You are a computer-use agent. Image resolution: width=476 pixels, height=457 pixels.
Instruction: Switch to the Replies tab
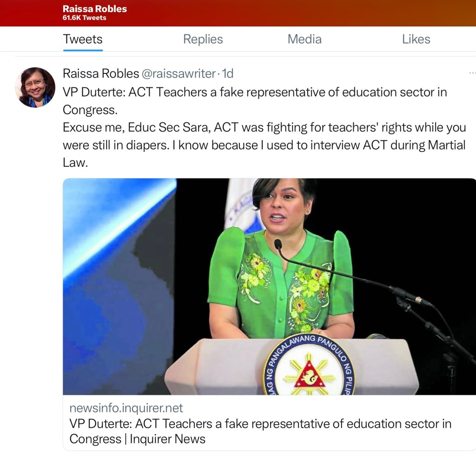point(203,39)
